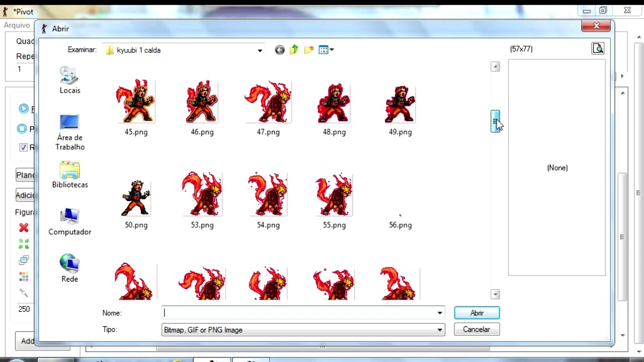Close the Abrir dialog
This screenshot has width=644, height=362.
coord(596,26)
